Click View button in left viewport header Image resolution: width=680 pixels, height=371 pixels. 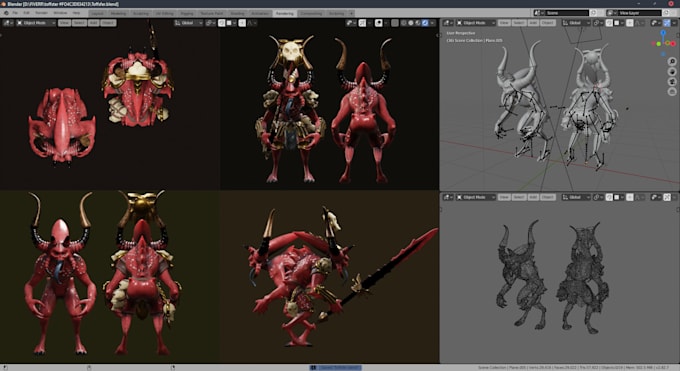pyautogui.click(x=64, y=23)
